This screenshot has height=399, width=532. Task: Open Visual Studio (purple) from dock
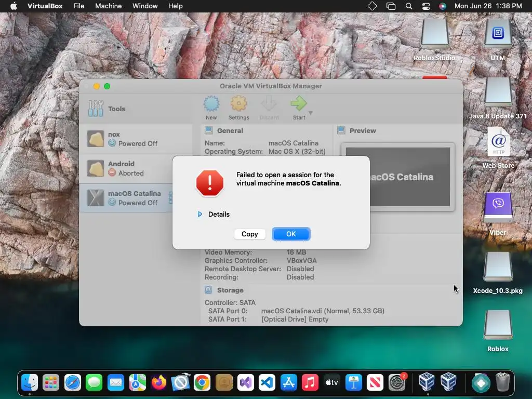[x=246, y=383]
